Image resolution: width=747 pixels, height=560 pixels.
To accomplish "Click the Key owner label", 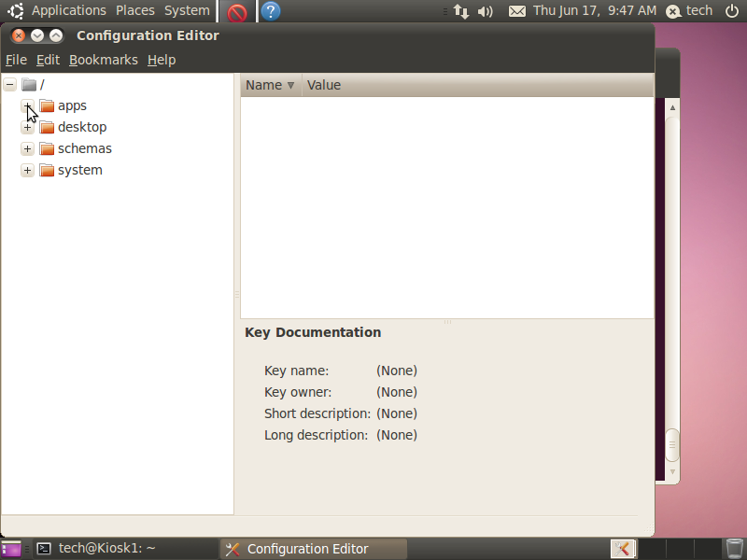I will pyautogui.click(x=298, y=392).
